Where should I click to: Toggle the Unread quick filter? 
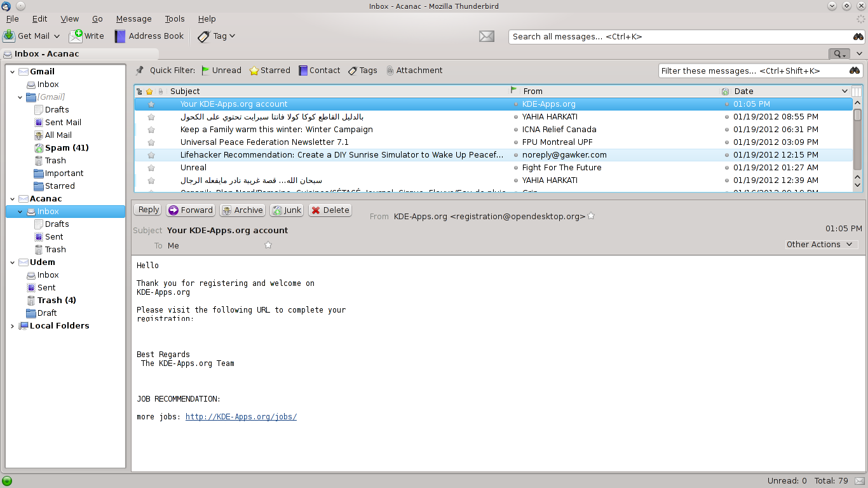click(x=221, y=71)
